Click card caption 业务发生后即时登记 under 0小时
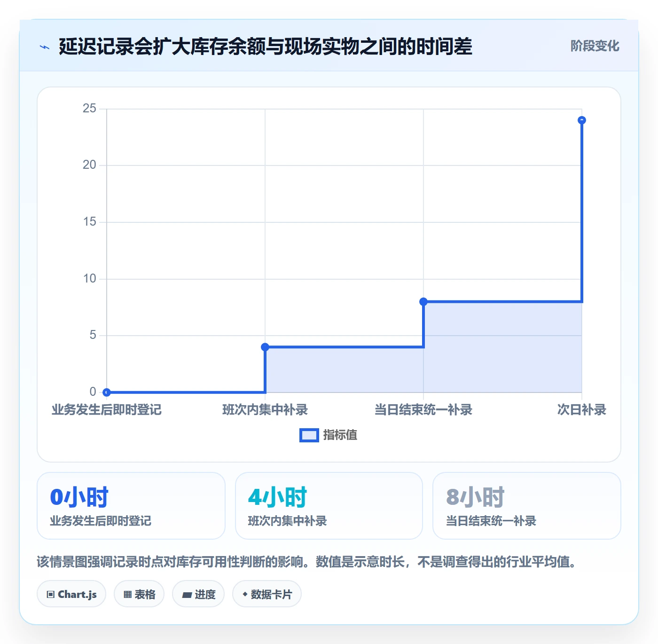This screenshot has width=658, height=644. coord(101,521)
